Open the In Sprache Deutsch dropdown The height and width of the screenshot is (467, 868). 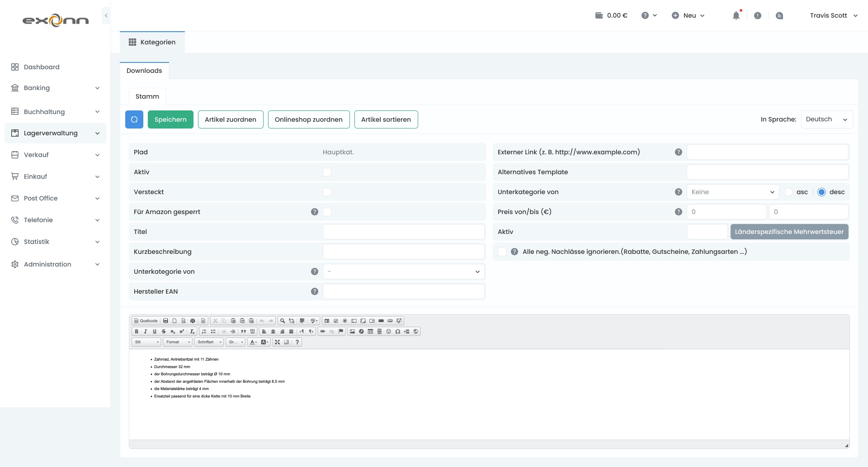click(827, 119)
